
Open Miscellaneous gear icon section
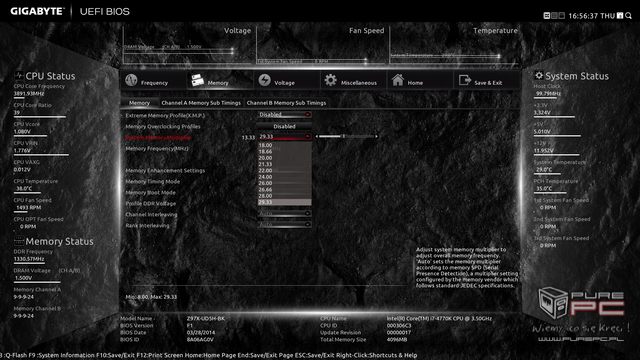331,80
